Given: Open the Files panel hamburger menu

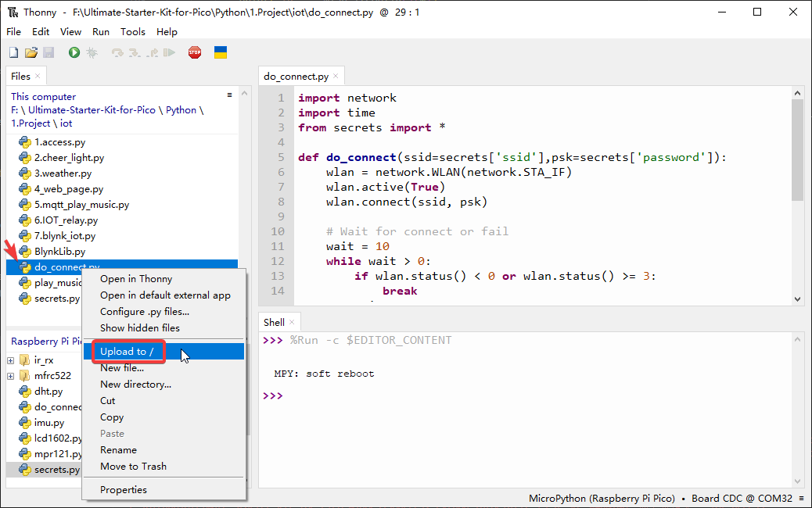Looking at the screenshot, I should (229, 95).
